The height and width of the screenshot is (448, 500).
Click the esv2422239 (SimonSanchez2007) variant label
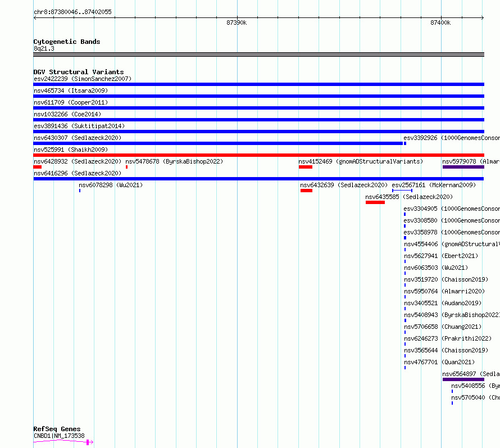83,79
